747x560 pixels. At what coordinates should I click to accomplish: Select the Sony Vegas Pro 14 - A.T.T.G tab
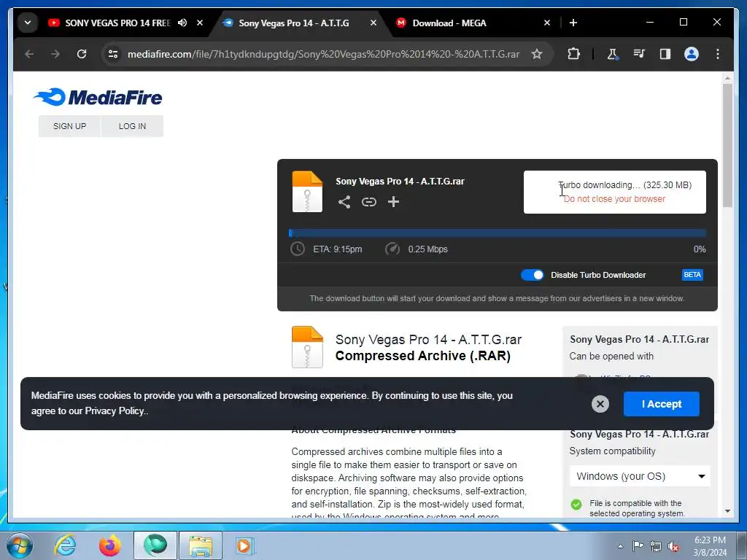tap(294, 23)
